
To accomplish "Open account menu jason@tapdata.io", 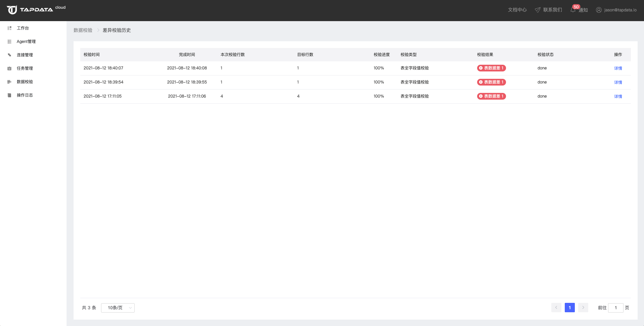I will (620, 10).
